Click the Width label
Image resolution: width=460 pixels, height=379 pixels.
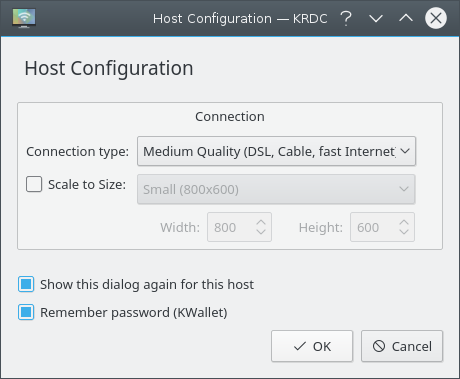(180, 227)
